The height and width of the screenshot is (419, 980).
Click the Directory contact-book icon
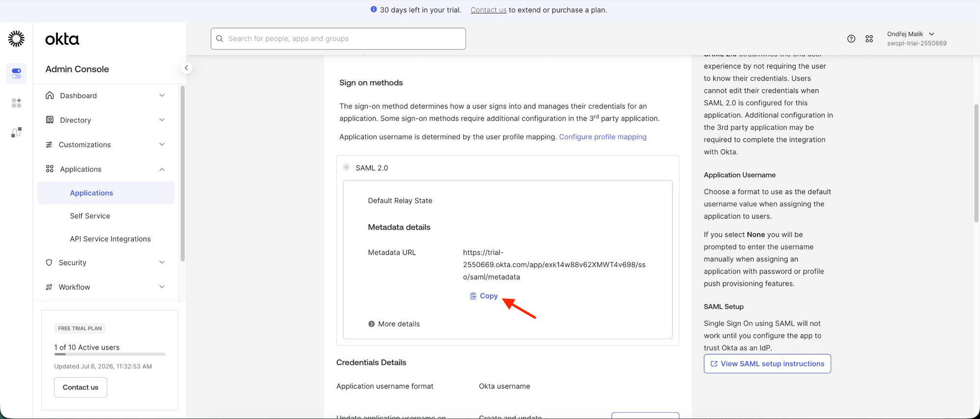[x=50, y=120]
